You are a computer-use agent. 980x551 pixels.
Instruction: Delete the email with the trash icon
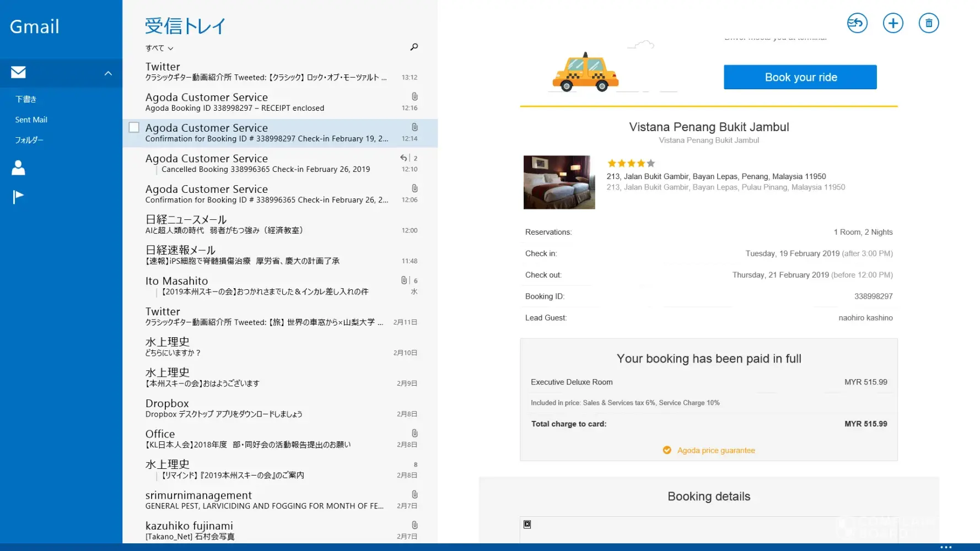pos(929,23)
